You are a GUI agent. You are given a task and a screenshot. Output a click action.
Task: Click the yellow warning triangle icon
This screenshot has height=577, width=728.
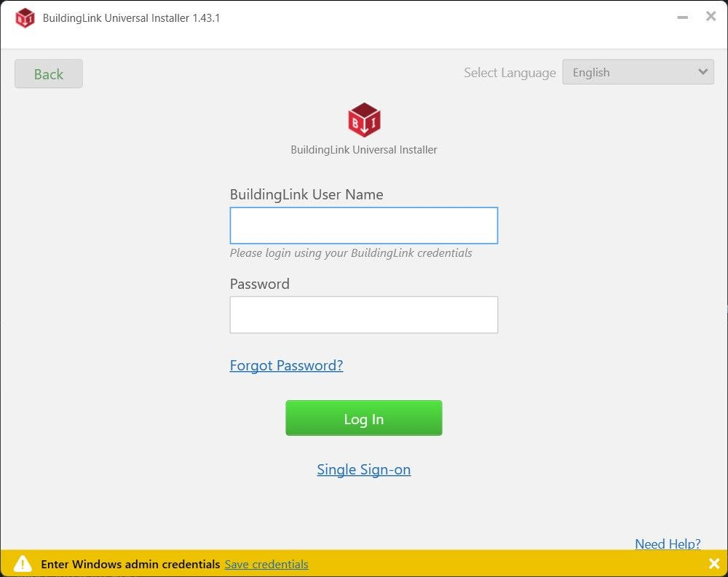point(23,563)
